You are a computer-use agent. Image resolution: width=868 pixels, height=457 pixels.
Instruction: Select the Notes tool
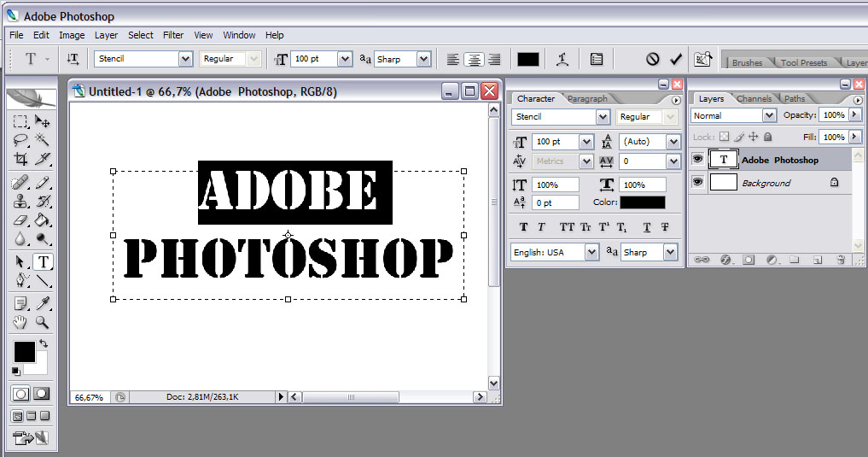tap(20, 303)
